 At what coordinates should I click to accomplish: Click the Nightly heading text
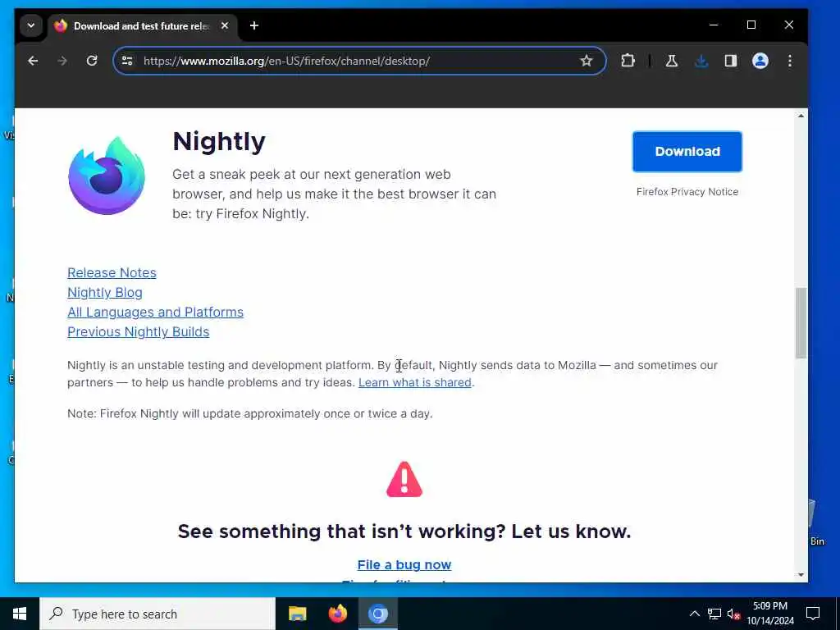218,142
